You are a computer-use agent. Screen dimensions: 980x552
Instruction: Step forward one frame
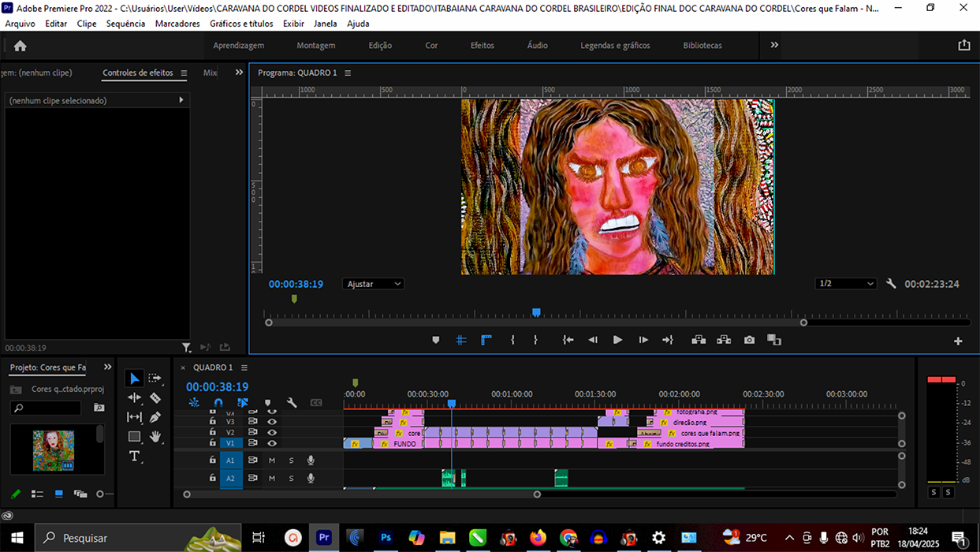pos(643,340)
